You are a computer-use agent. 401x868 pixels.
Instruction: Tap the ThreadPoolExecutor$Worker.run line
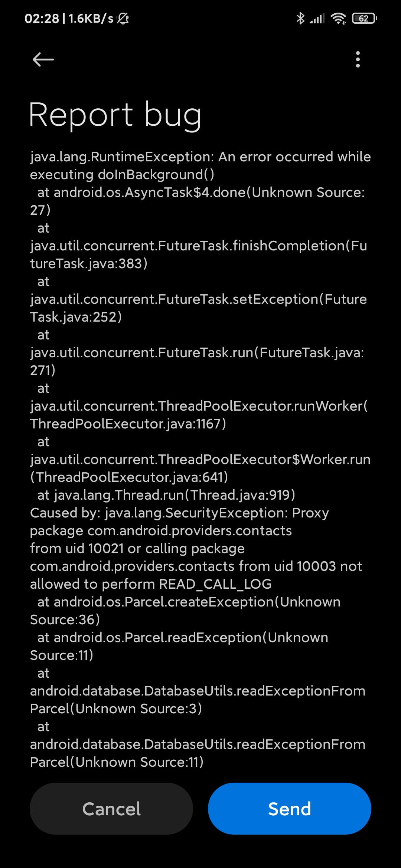coord(200,468)
